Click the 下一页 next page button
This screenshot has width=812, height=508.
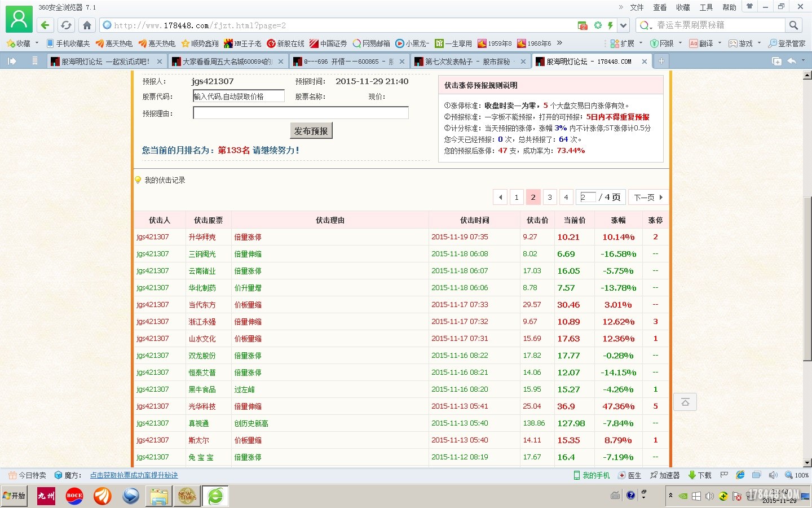[648, 197]
